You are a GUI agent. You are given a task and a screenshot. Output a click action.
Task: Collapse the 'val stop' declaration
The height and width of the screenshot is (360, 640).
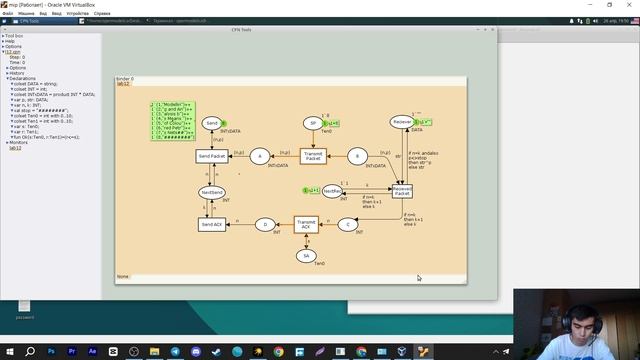point(12,110)
